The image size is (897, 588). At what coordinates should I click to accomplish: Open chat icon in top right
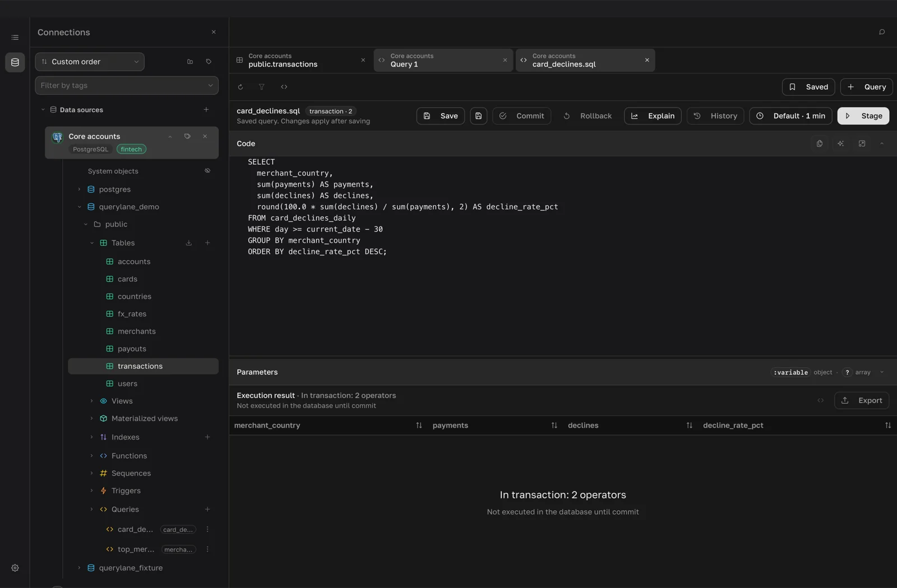[882, 33]
